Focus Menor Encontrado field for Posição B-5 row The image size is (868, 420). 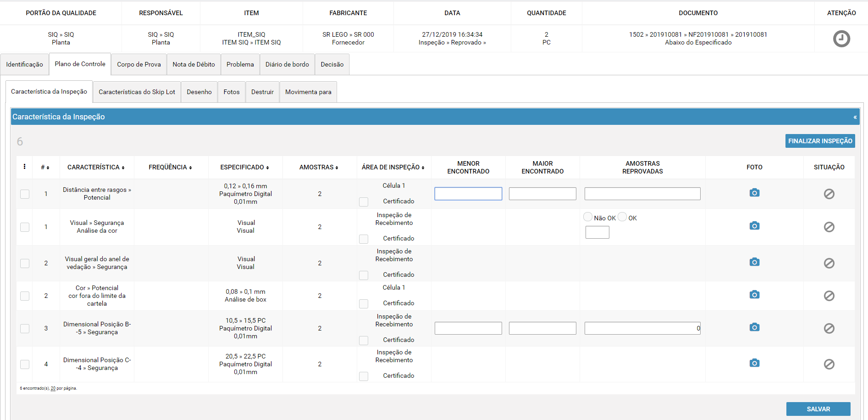468,328
